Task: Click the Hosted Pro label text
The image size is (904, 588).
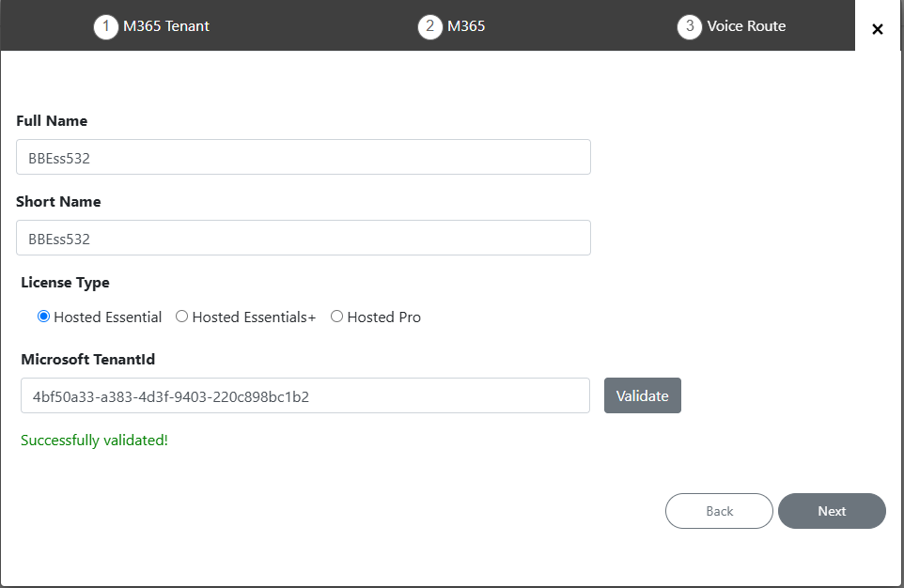Action: pos(384,317)
